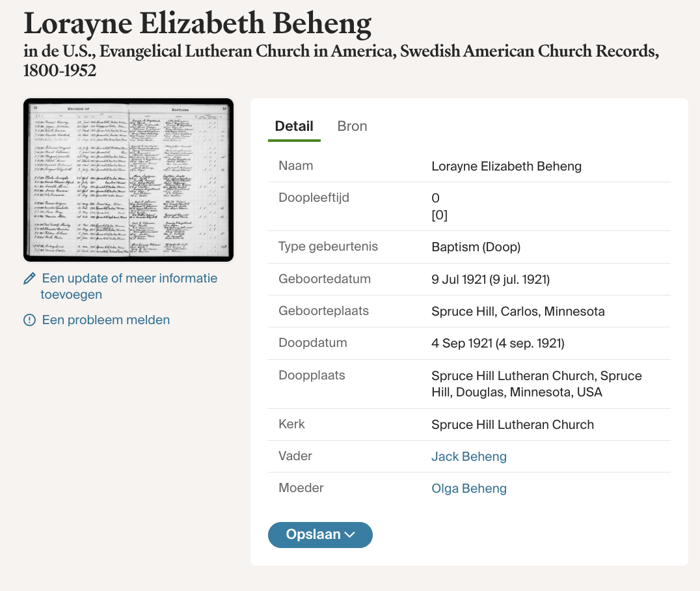Viewport: 700px width, 591px height.
Task: Click the Doopdatum value 4 Sep 1921
Action: 498,343
